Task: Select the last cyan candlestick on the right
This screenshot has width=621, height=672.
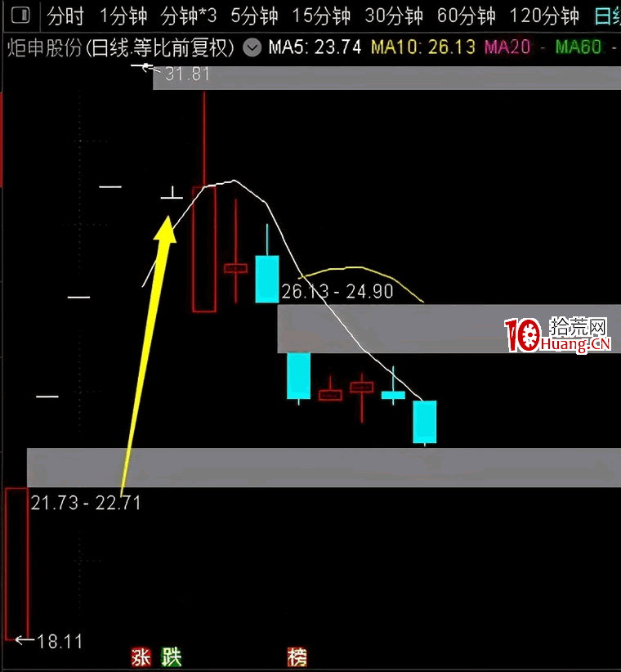Action: (424, 422)
